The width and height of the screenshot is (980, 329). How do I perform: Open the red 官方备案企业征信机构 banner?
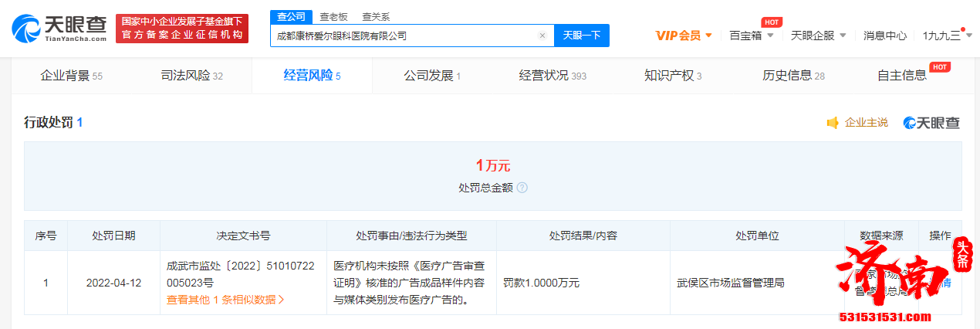click(182, 28)
